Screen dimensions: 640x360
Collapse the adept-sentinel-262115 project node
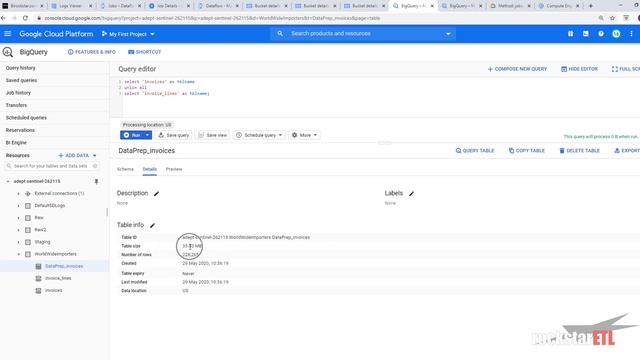pos(8,181)
